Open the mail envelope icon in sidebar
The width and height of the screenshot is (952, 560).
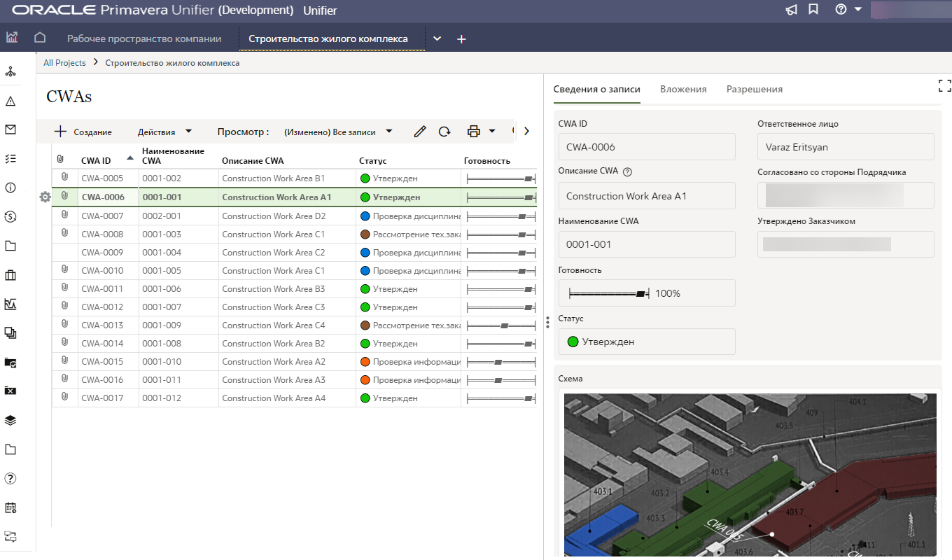point(10,129)
